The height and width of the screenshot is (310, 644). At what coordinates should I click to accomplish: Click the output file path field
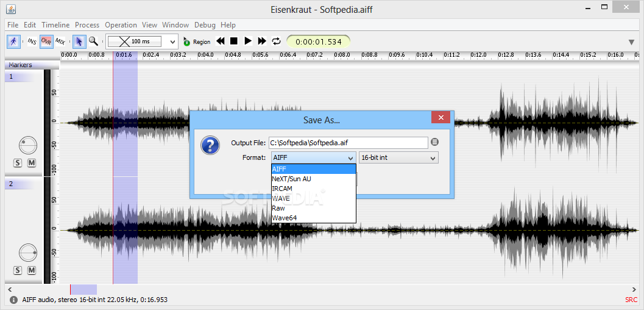(349, 143)
